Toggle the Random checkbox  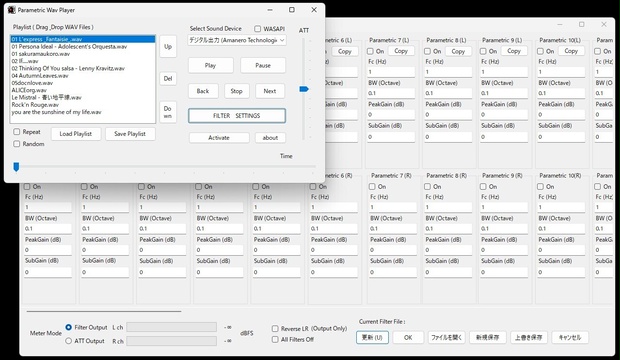[x=17, y=144]
